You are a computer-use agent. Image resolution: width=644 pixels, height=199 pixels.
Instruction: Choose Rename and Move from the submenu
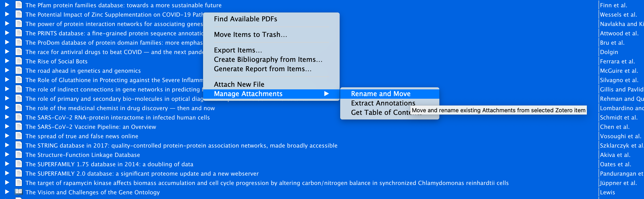point(380,94)
